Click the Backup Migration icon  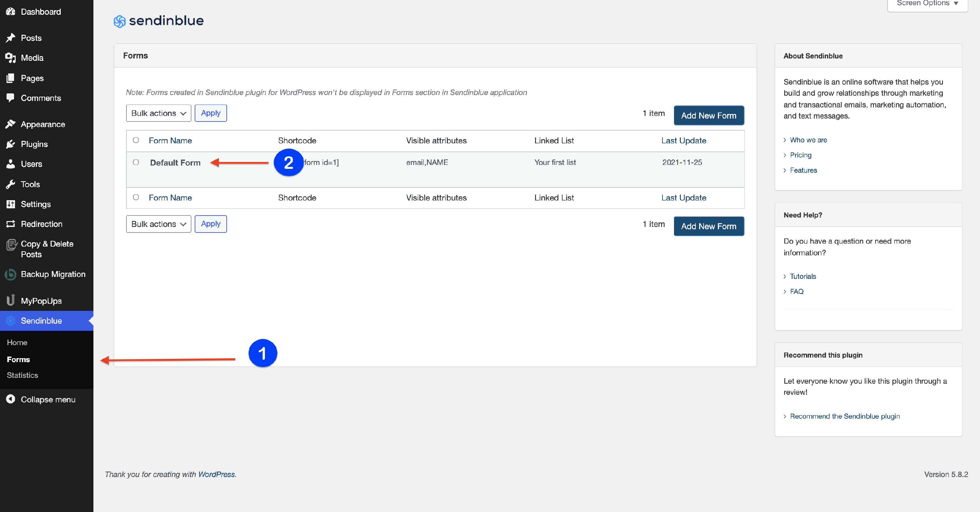(11, 274)
